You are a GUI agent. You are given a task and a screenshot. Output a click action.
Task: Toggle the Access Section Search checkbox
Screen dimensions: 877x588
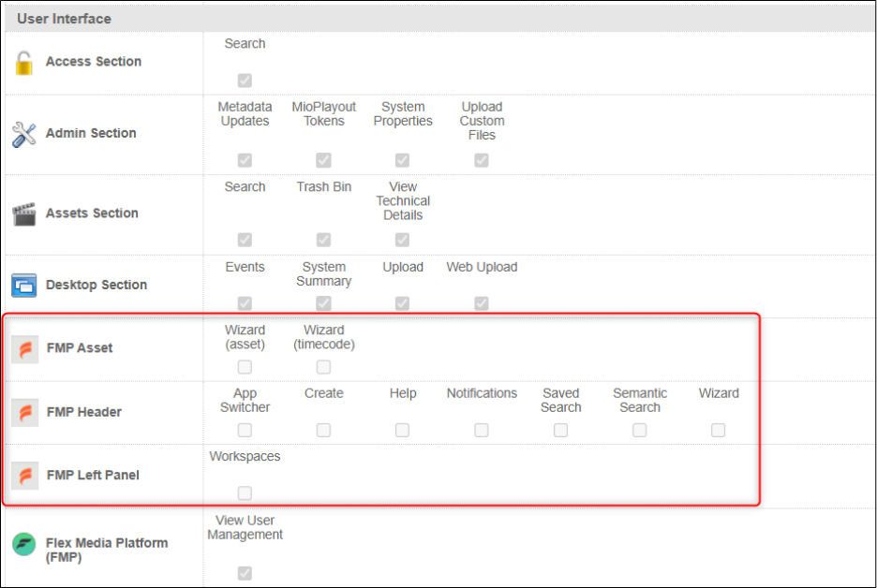[245, 81]
